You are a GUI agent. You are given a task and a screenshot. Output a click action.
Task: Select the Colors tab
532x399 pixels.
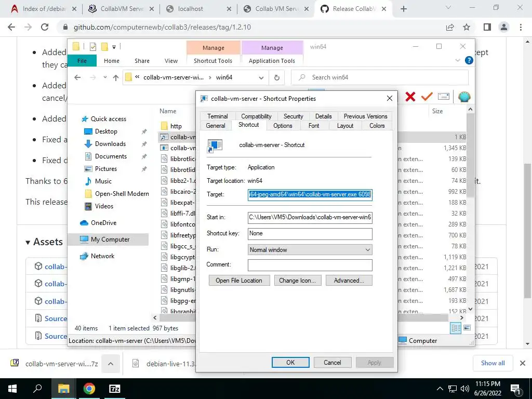[x=377, y=126]
